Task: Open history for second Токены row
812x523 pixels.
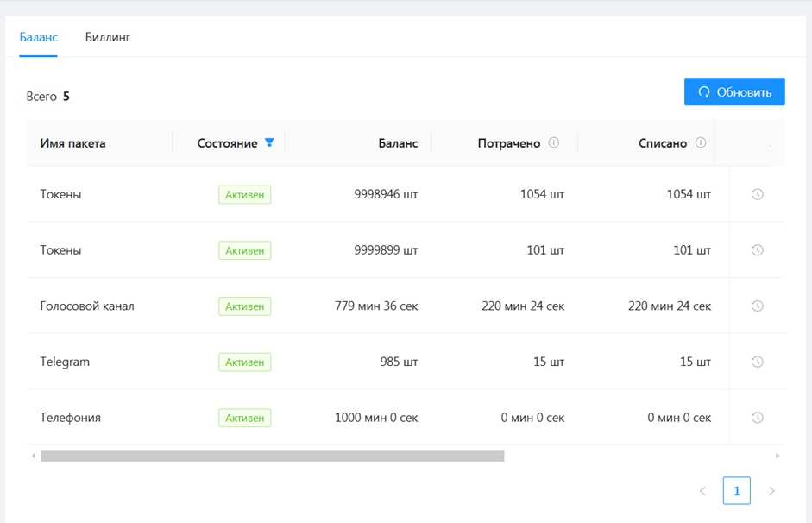Action: [757, 250]
